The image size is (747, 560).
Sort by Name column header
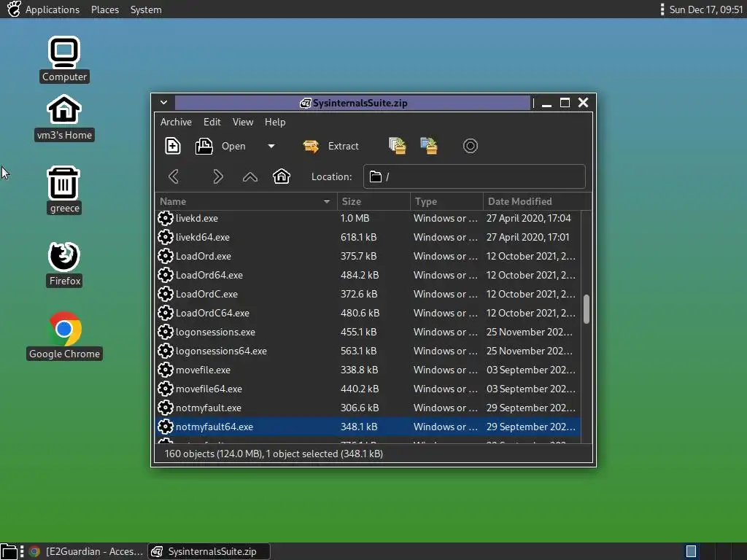pos(246,201)
